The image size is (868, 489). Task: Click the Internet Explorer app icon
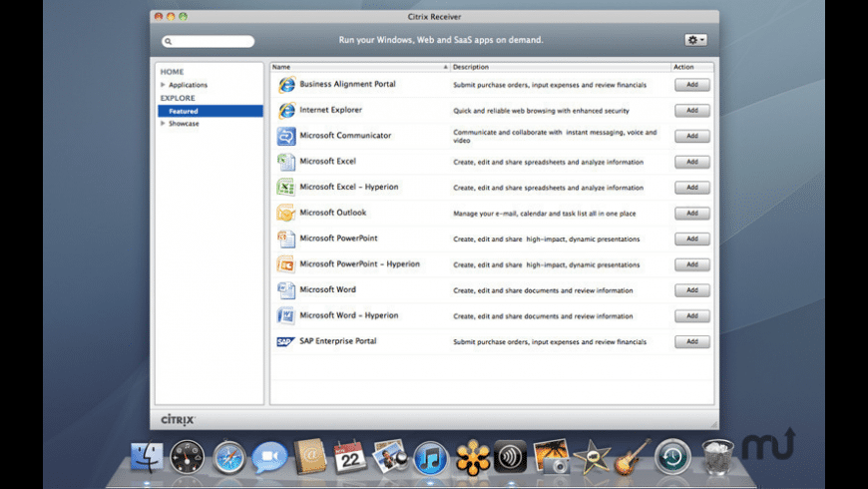pos(286,110)
